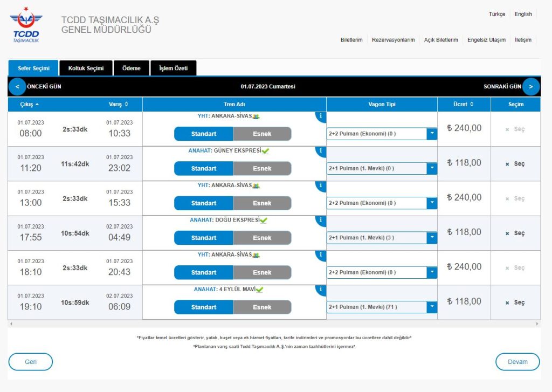Switch language to English
This screenshot has width=552, height=392.
tap(522, 14)
